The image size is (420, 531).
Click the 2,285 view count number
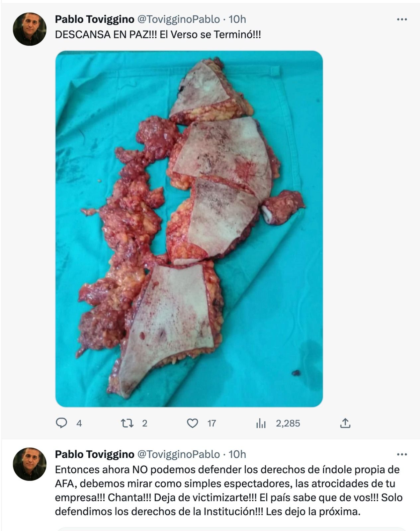click(x=288, y=423)
